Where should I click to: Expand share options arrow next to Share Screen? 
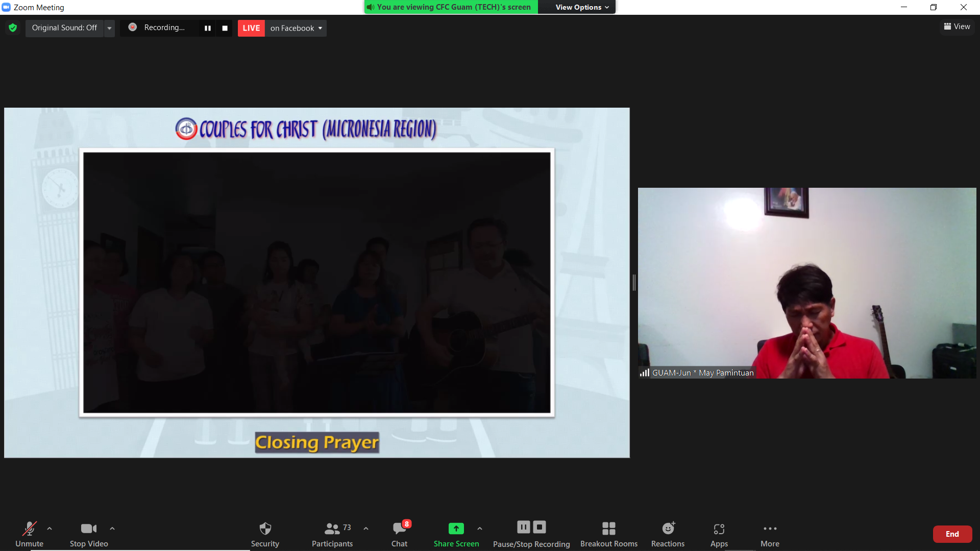tap(480, 529)
